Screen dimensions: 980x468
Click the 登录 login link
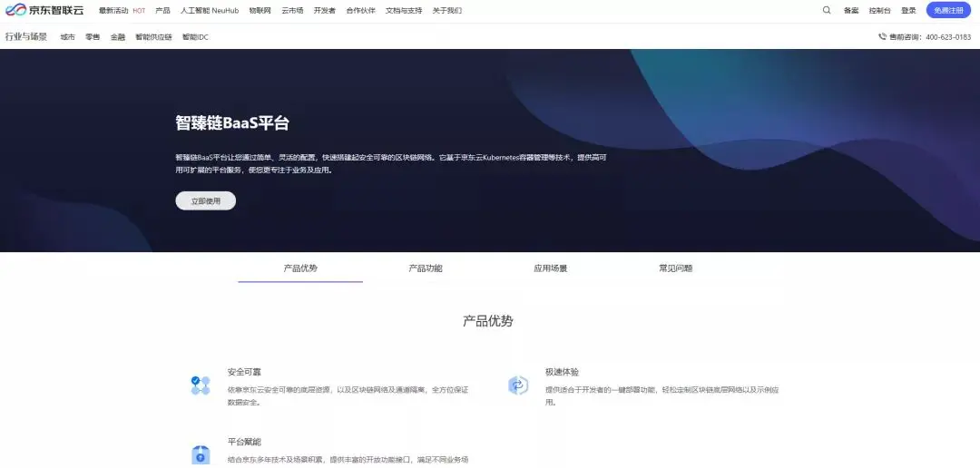(x=908, y=11)
